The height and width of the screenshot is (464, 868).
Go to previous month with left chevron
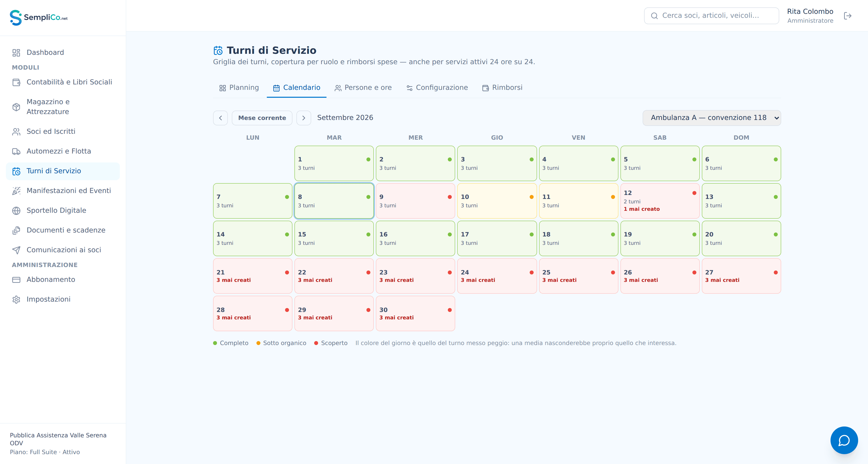220,118
